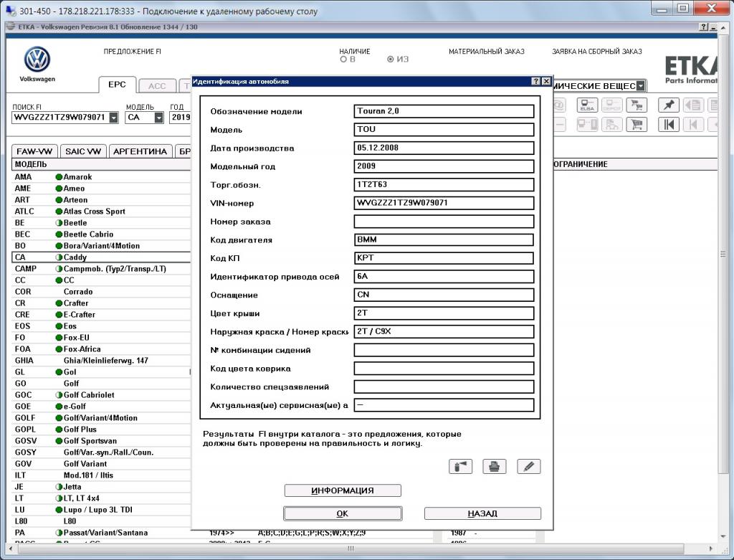Screen dimensions: 734x560
Task: Click the half-filled status dot beside Beetle
Action: point(59,223)
